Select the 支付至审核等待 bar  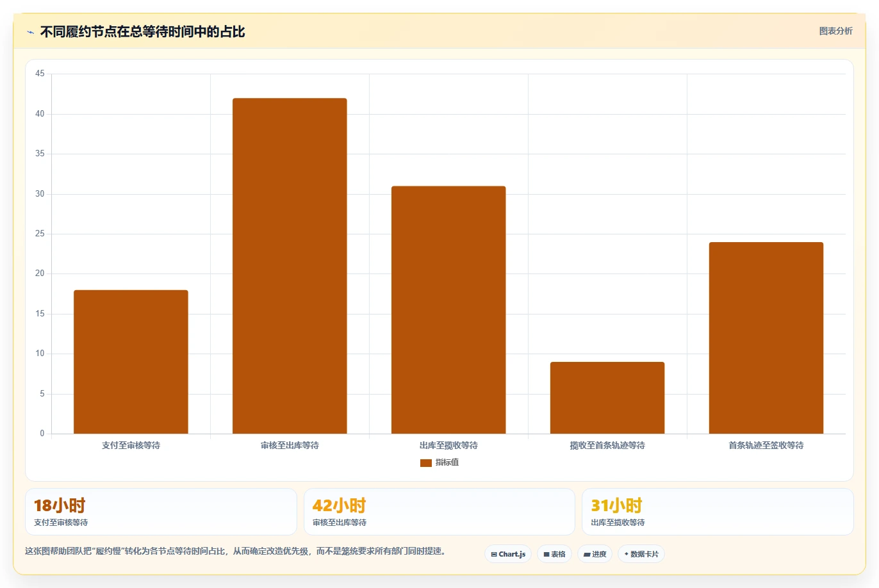tap(131, 362)
